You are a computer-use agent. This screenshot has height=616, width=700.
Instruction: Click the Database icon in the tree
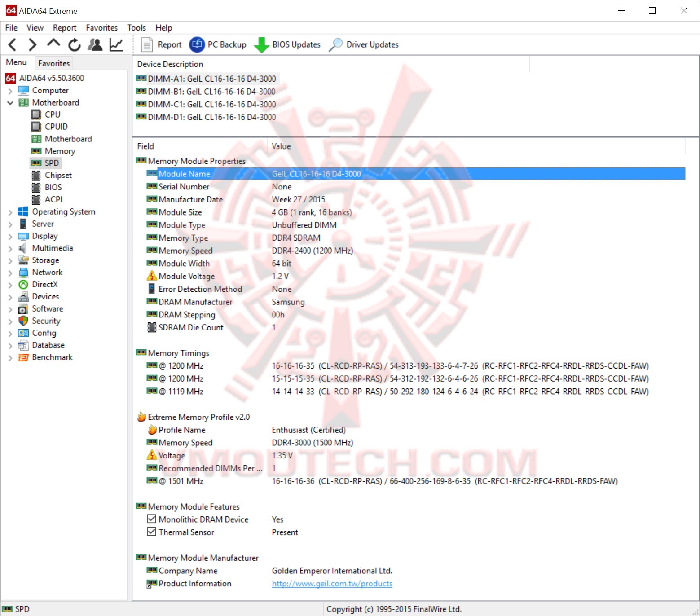23,345
